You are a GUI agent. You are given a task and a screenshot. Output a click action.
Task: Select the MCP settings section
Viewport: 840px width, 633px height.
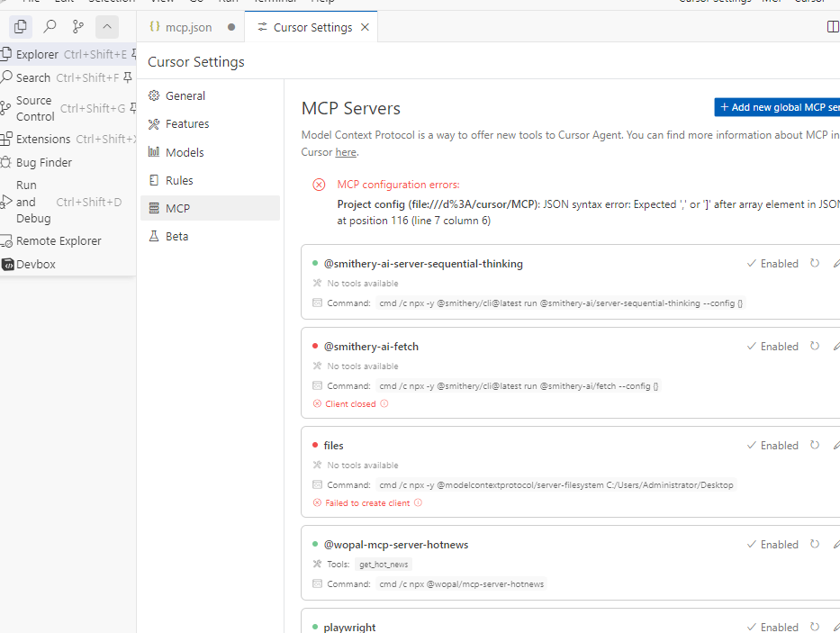[x=210, y=208]
